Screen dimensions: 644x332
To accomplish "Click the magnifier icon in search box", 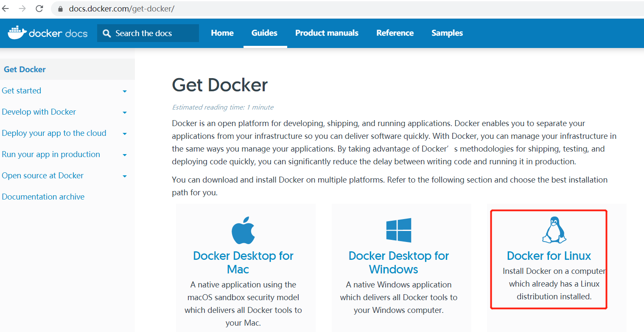I will pyautogui.click(x=107, y=33).
